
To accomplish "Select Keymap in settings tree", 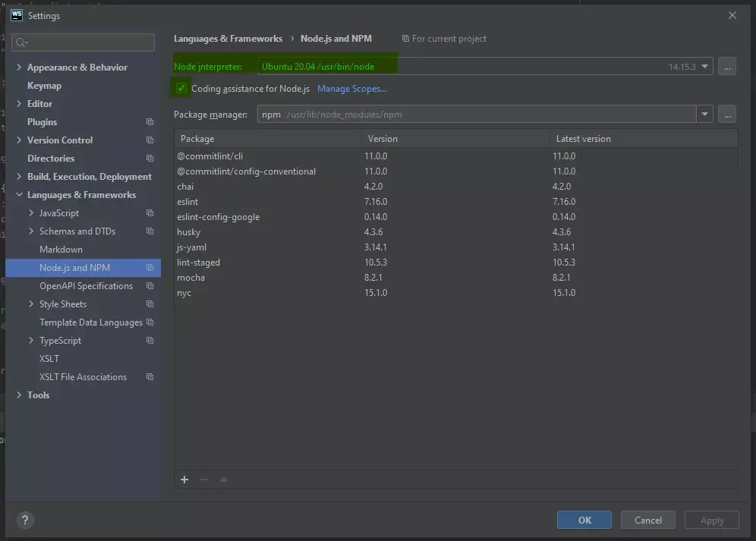I will tap(44, 85).
